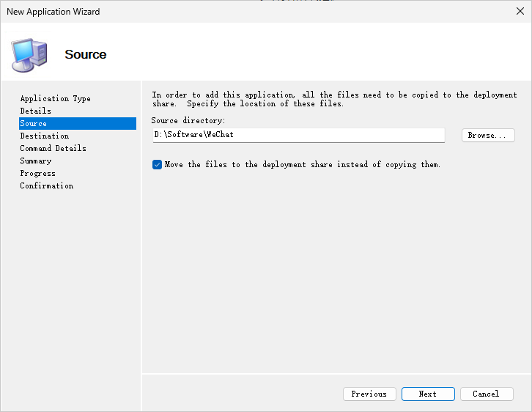Click the Progress step in sidebar
The height and width of the screenshot is (412, 532).
coord(37,173)
